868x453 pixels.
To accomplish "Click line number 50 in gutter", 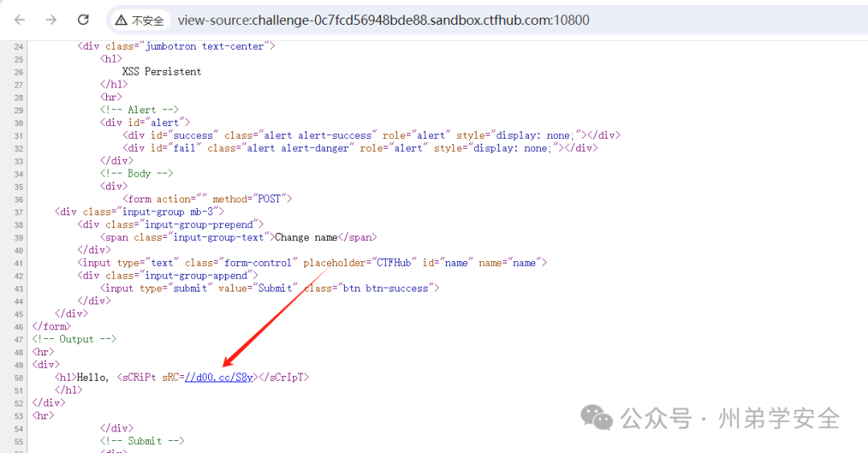I will 18,377.
